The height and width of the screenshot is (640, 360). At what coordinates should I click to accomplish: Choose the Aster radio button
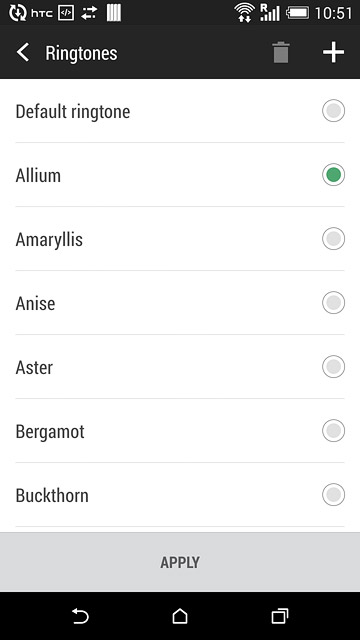click(x=333, y=367)
